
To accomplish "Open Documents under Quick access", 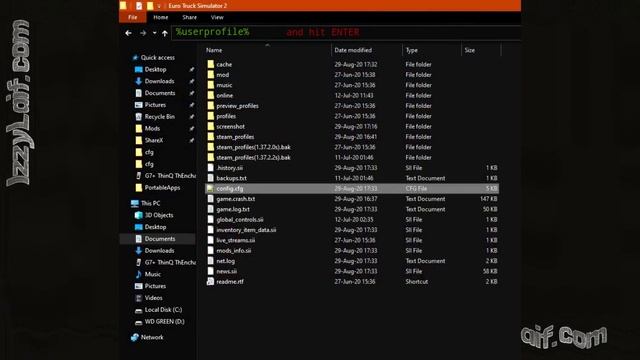I will (160, 93).
